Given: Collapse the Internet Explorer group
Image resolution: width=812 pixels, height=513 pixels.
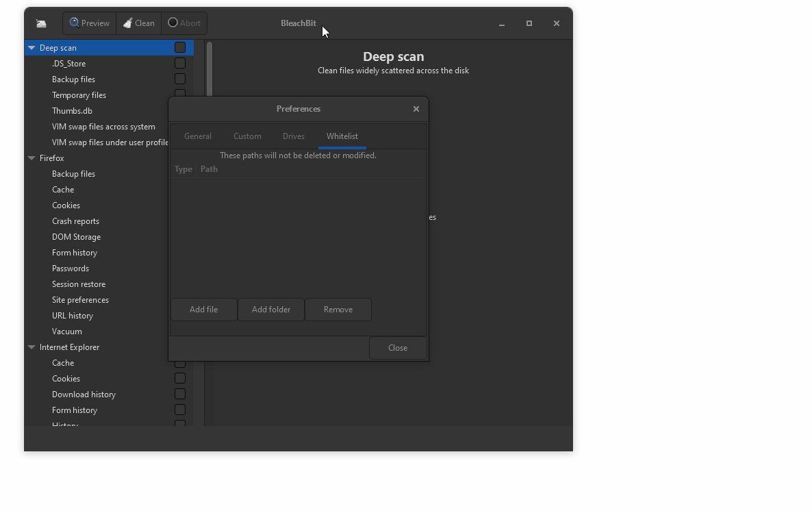Looking at the screenshot, I should point(31,347).
